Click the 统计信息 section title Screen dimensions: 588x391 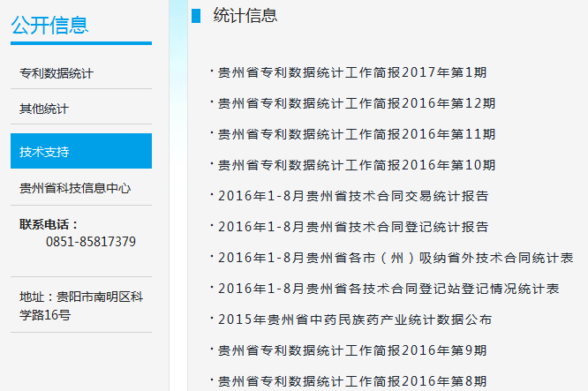(x=245, y=15)
